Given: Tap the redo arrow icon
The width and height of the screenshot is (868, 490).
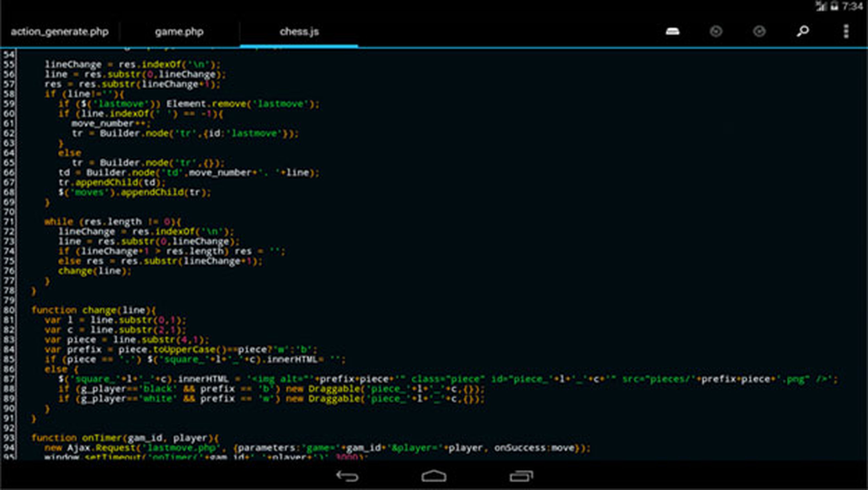Looking at the screenshot, I should click(x=759, y=31).
